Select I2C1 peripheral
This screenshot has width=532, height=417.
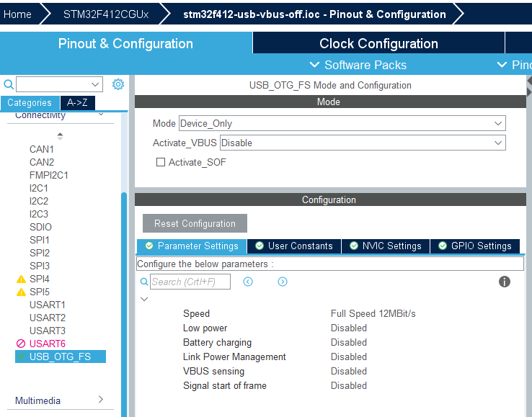pos(39,188)
